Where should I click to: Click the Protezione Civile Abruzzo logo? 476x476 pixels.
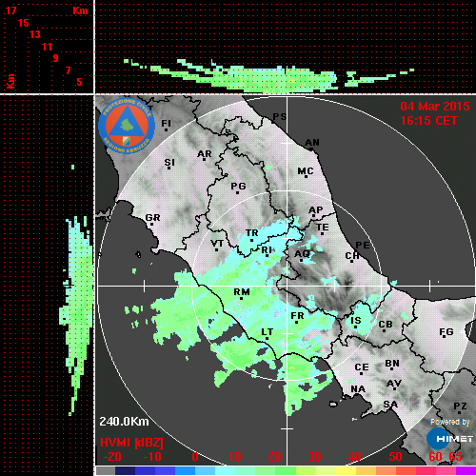tap(127, 126)
